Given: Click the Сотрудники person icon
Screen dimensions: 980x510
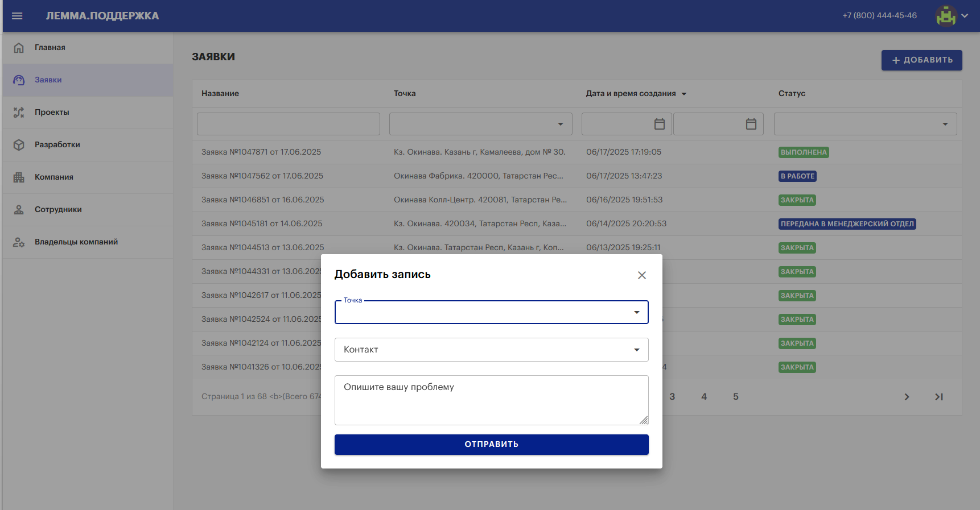Looking at the screenshot, I should (19, 210).
